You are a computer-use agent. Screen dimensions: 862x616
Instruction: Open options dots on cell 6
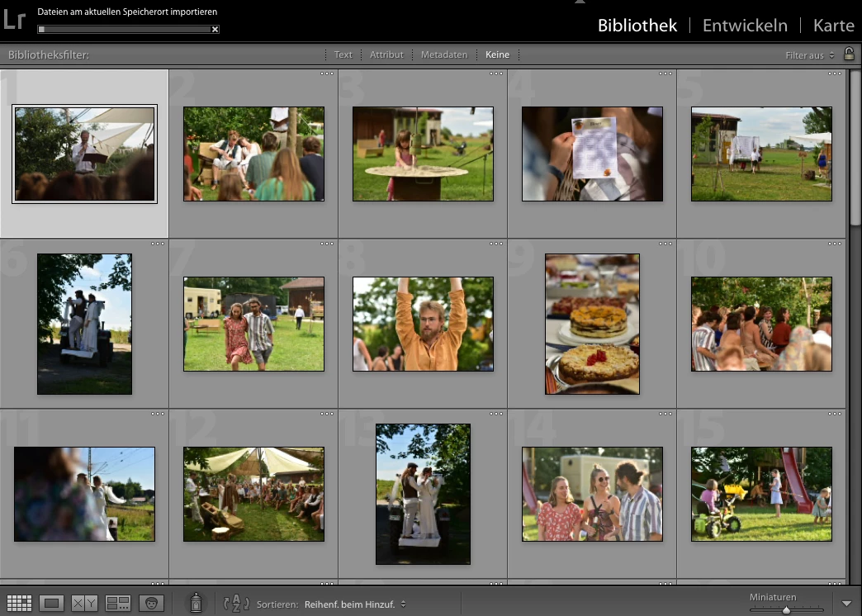pyautogui.click(x=158, y=243)
